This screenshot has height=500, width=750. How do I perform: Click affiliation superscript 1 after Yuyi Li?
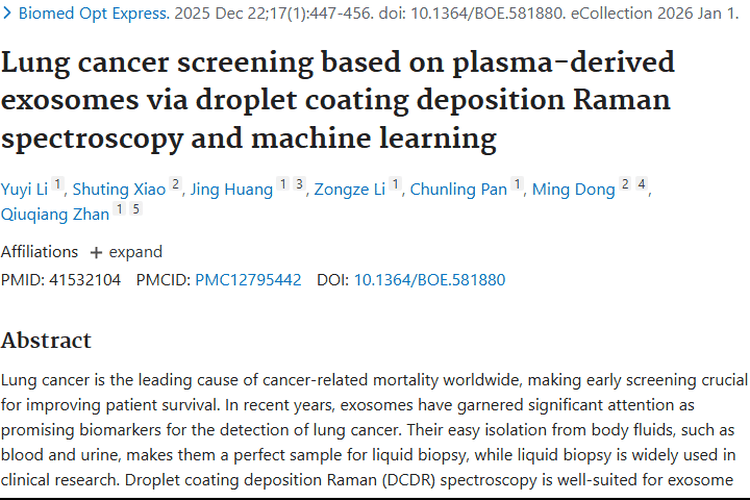(x=58, y=184)
